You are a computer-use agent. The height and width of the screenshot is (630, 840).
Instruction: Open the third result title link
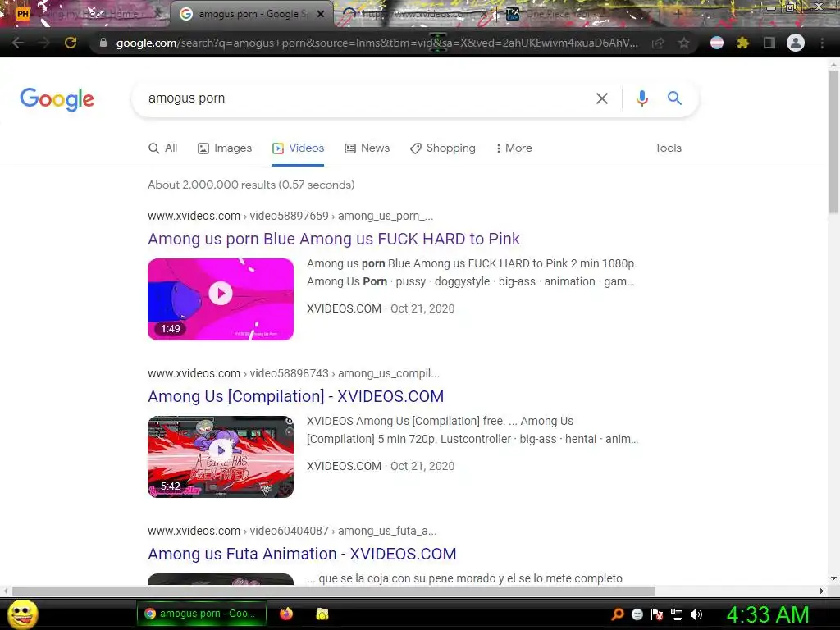[x=302, y=554]
